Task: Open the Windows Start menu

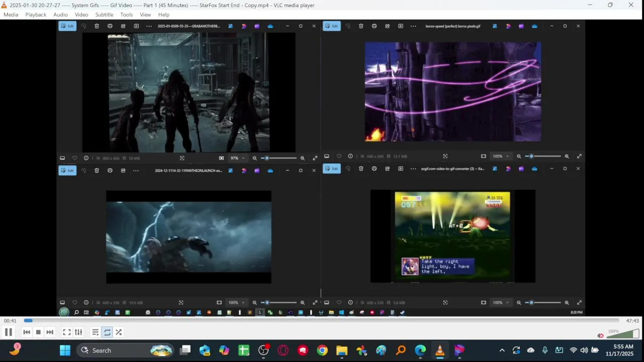Action: (x=65, y=350)
